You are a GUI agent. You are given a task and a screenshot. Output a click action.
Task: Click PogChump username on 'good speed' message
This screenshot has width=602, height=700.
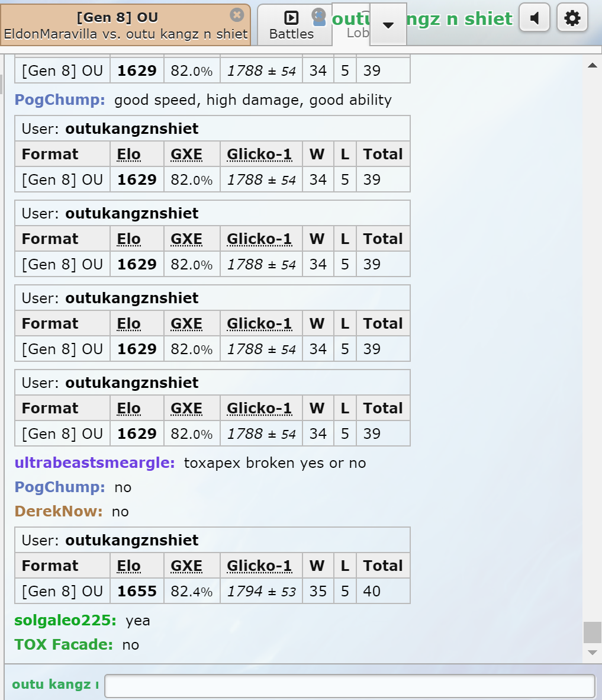(60, 99)
